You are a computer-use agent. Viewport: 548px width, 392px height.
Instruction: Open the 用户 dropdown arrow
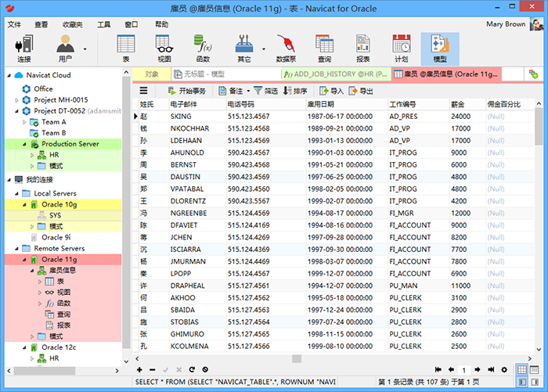[x=85, y=49]
